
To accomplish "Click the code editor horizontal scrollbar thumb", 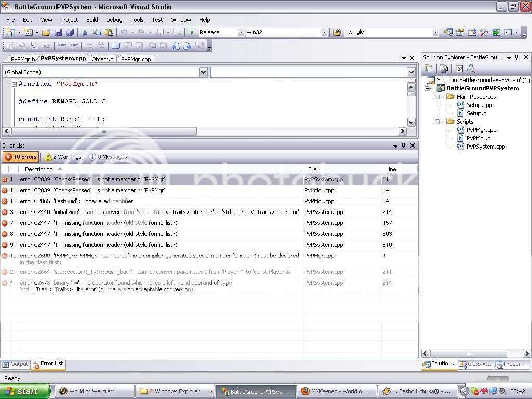I will pos(104,131).
